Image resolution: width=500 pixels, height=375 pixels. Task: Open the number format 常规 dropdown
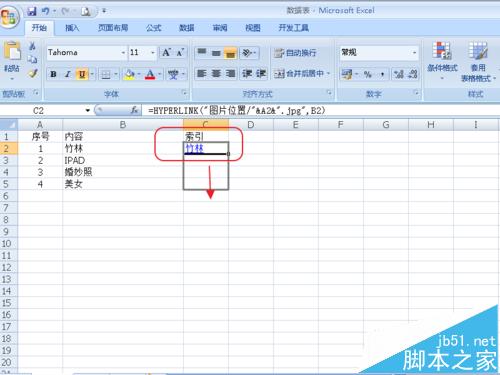[414, 53]
